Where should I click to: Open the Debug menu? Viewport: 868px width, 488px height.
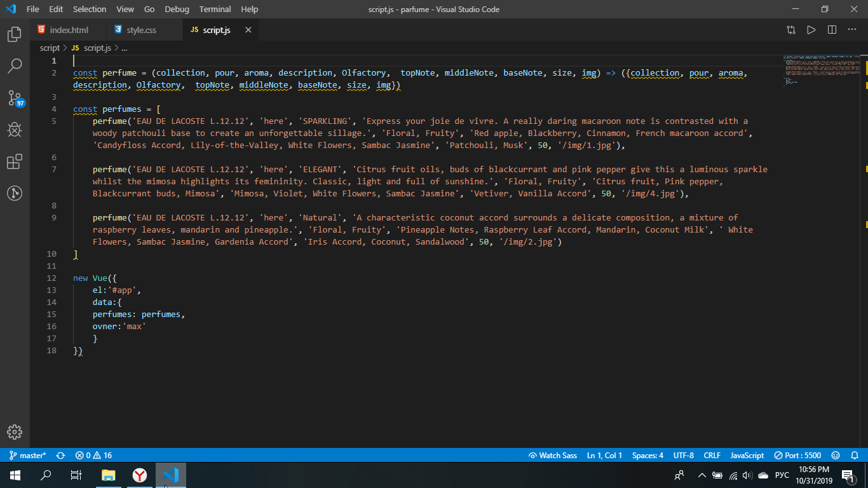click(177, 10)
